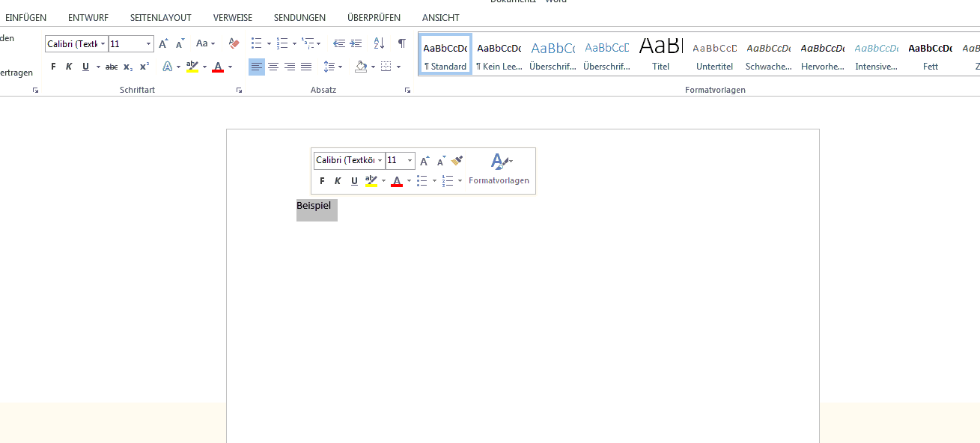This screenshot has width=980, height=443.
Task: Decrease font size in ribbon
Action: click(180, 44)
